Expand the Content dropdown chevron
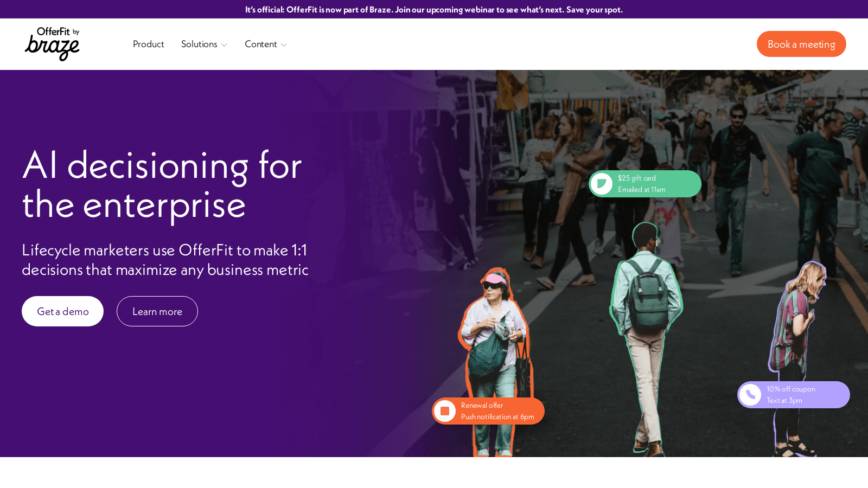 coord(284,45)
